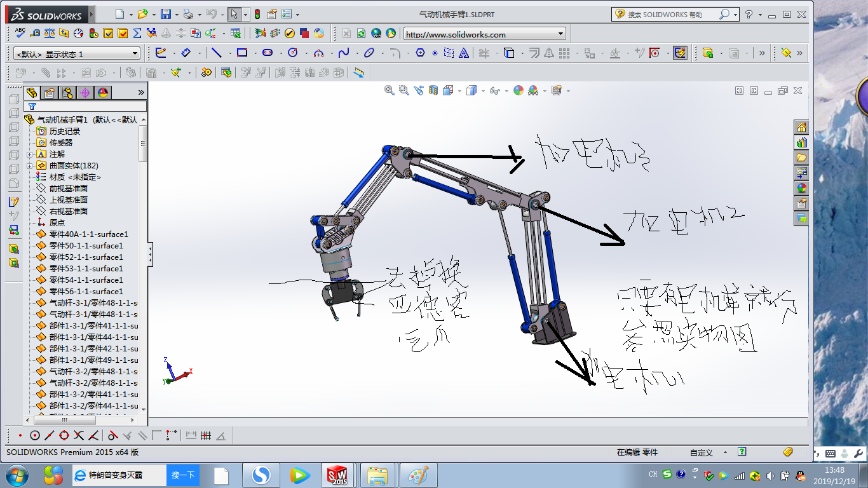
Task: Open the Save button dropdown arrow
Action: pyautogui.click(x=175, y=14)
